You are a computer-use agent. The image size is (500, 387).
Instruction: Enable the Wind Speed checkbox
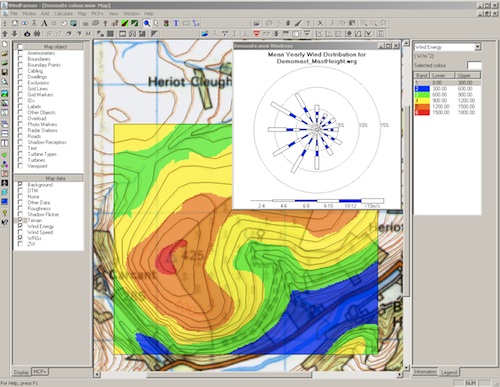pyautogui.click(x=20, y=232)
